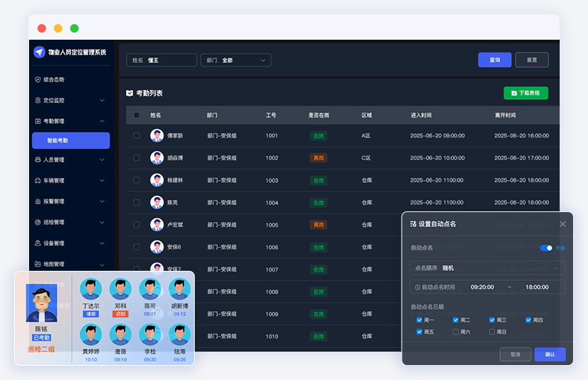Click the paper-plane logo icon at top left
The height and width of the screenshot is (380, 588).
[40, 52]
